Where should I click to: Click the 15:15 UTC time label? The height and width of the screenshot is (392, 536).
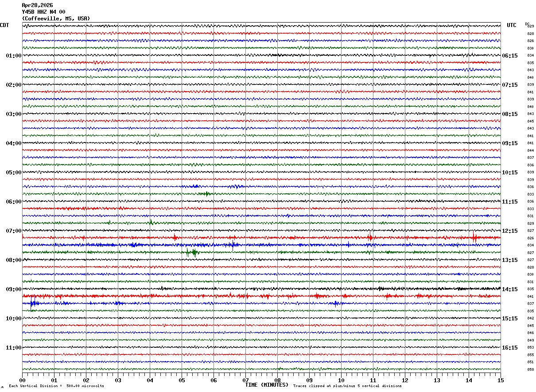click(x=510, y=319)
